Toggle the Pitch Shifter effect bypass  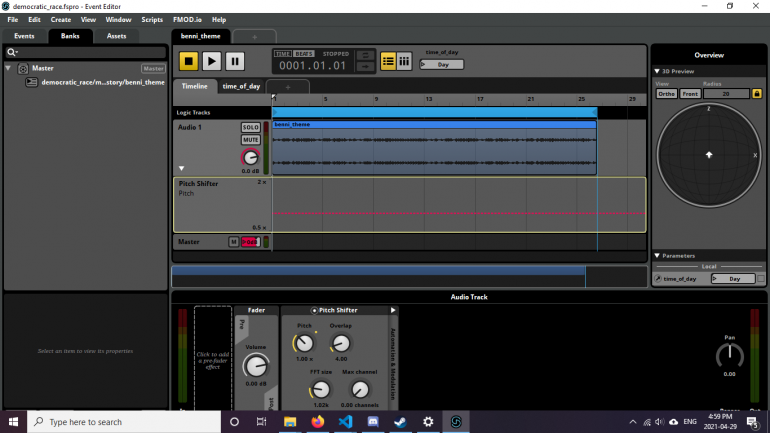click(314, 311)
